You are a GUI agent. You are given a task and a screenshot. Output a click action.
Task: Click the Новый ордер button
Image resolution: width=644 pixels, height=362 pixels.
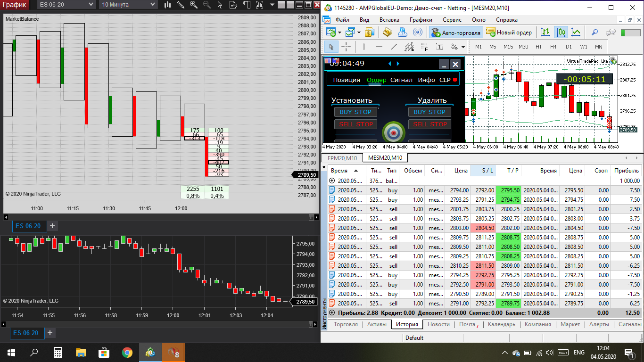tap(509, 33)
